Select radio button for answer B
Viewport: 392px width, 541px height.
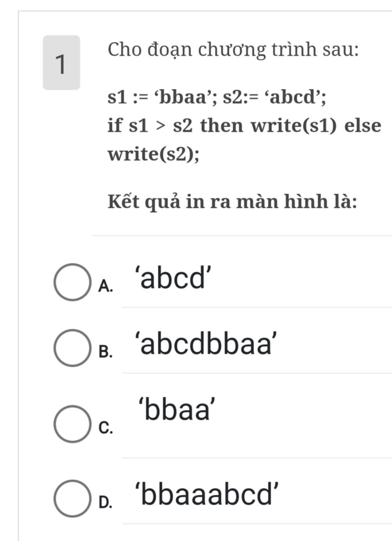pyautogui.click(x=72, y=348)
